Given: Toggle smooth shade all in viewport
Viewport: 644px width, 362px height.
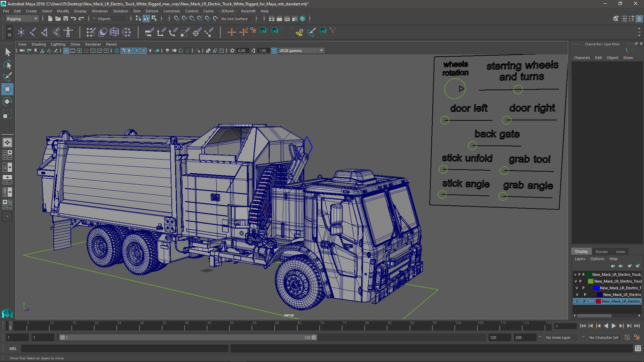Looking at the screenshot, I should click(123, 51).
